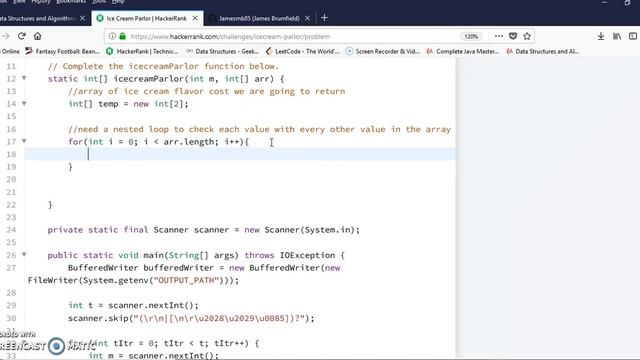Place cursor on empty line 18
The image size is (640, 360).
240,154
